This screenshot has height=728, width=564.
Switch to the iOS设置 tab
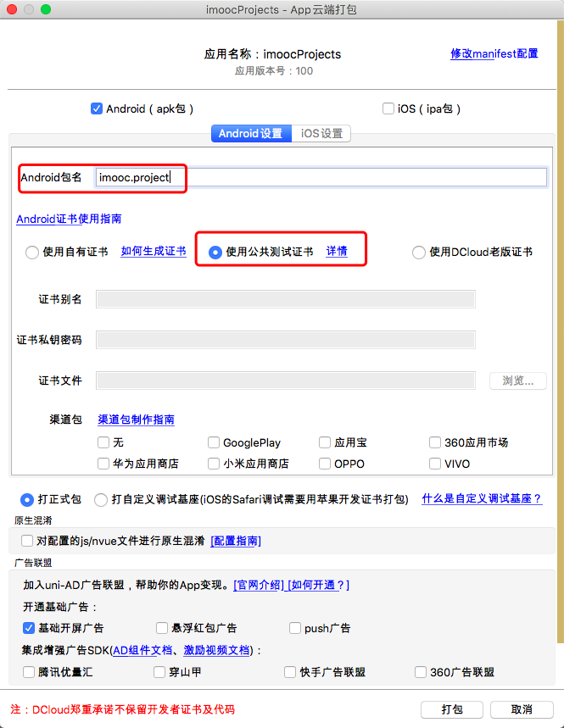(321, 134)
